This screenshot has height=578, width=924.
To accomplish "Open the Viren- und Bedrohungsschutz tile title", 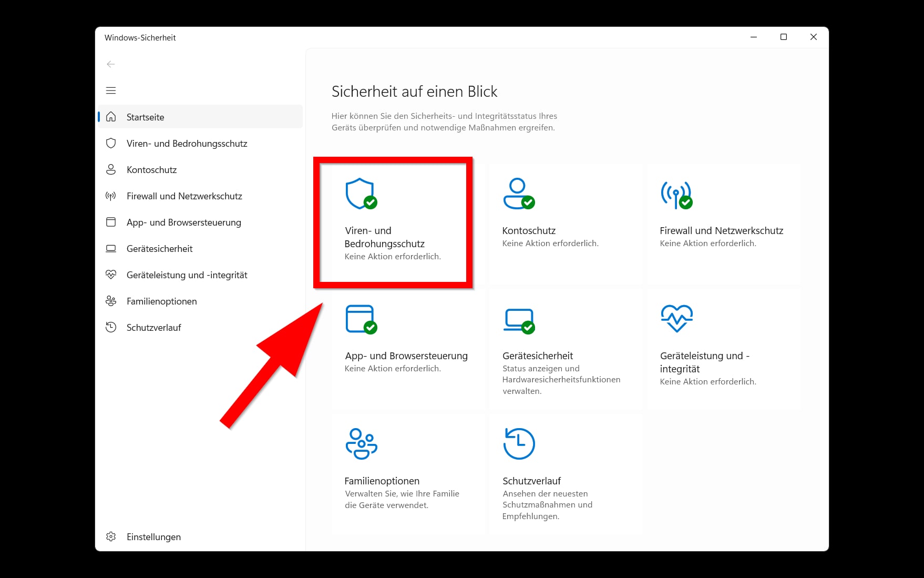I will [384, 237].
